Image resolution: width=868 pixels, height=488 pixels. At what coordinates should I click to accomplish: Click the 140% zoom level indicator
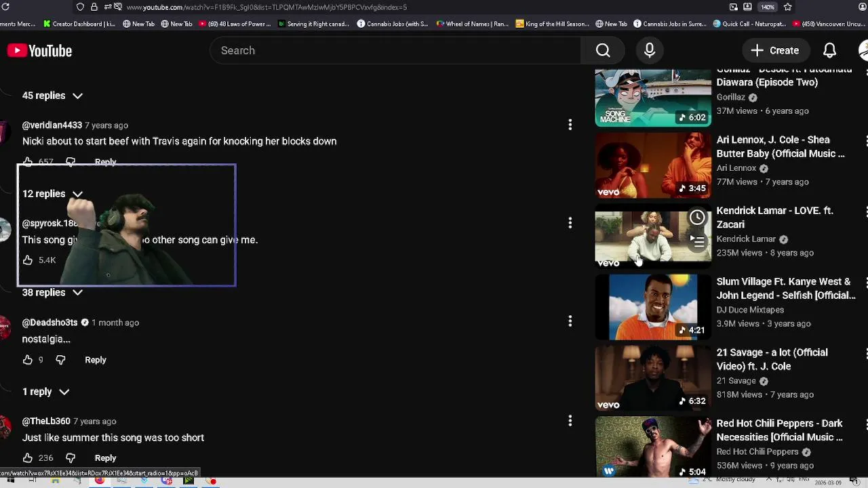(x=768, y=7)
